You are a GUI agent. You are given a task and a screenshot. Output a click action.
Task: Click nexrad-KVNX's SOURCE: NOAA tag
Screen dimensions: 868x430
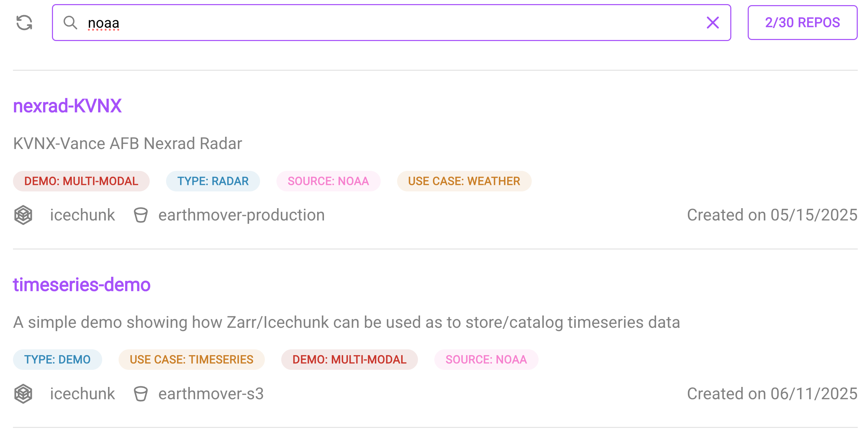point(328,181)
